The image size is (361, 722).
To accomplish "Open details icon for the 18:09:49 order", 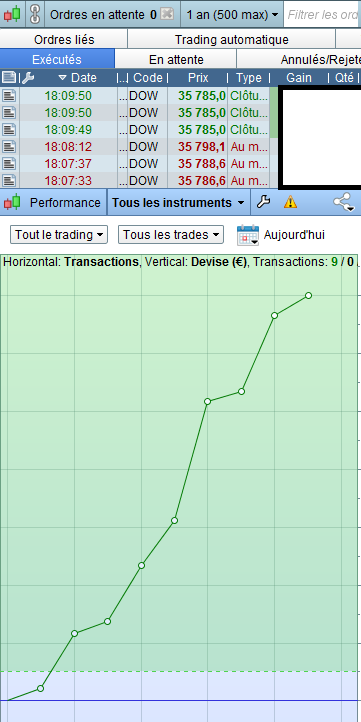I will [x=9, y=130].
